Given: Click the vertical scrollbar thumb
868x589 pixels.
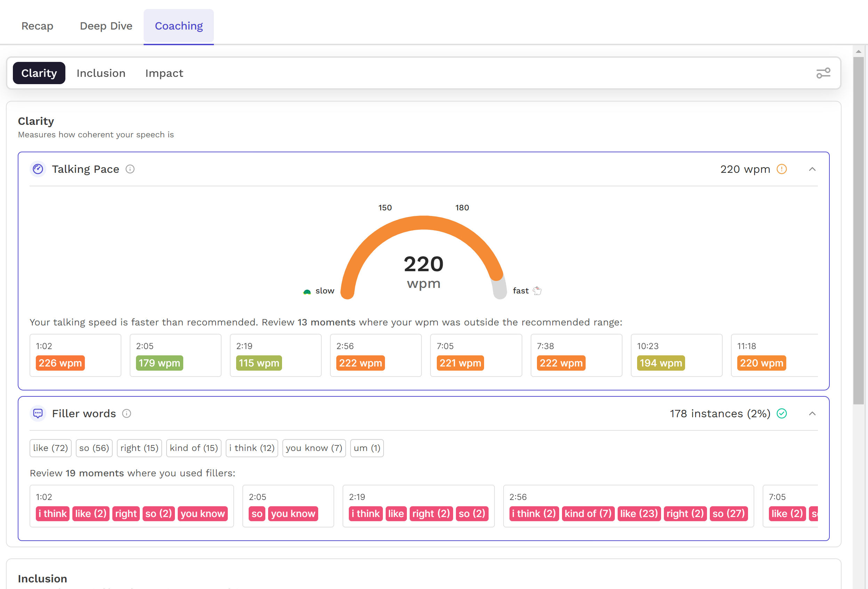Looking at the screenshot, I should point(858,224).
